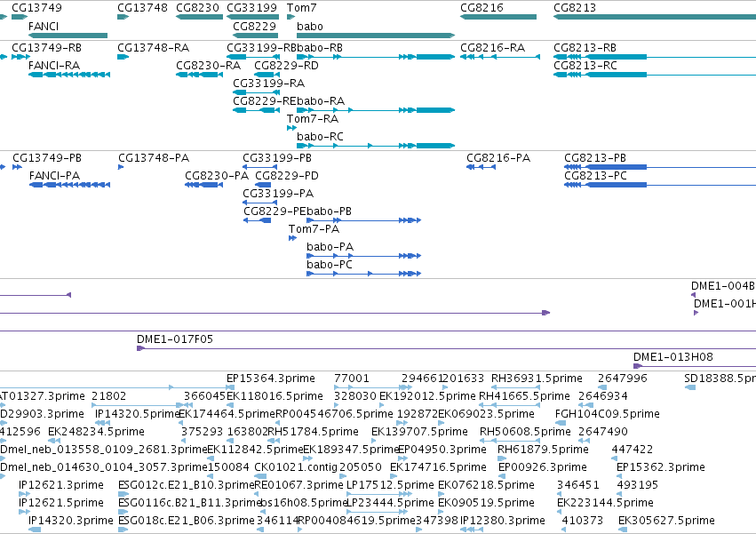Click the RH36931.5prime EST label
The height and width of the screenshot is (534, 756).
pos(537,379)
